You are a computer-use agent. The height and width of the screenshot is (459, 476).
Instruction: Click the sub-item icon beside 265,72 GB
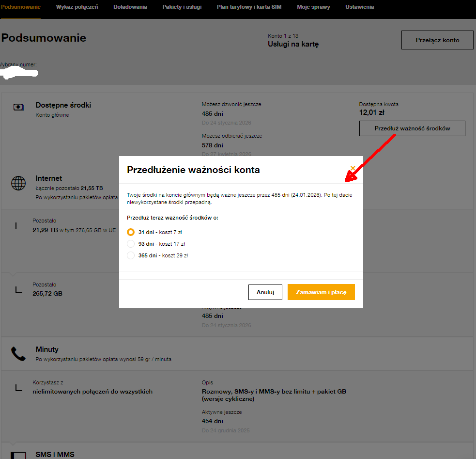click(18, 290)
